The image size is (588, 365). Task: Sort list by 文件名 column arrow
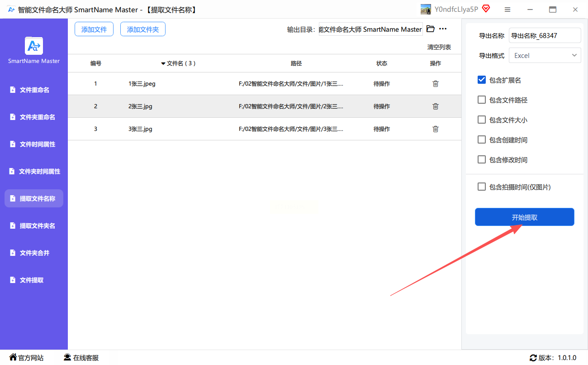click(163, 64)
